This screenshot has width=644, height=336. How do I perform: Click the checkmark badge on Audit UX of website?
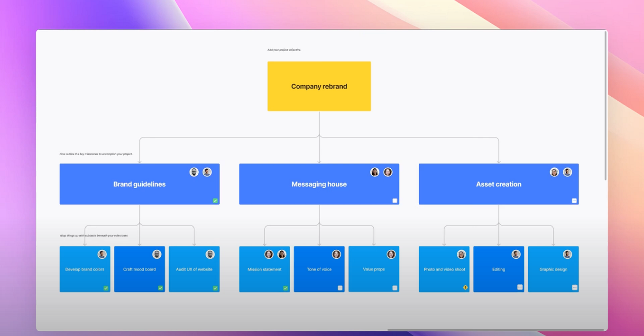click(215, 287)
